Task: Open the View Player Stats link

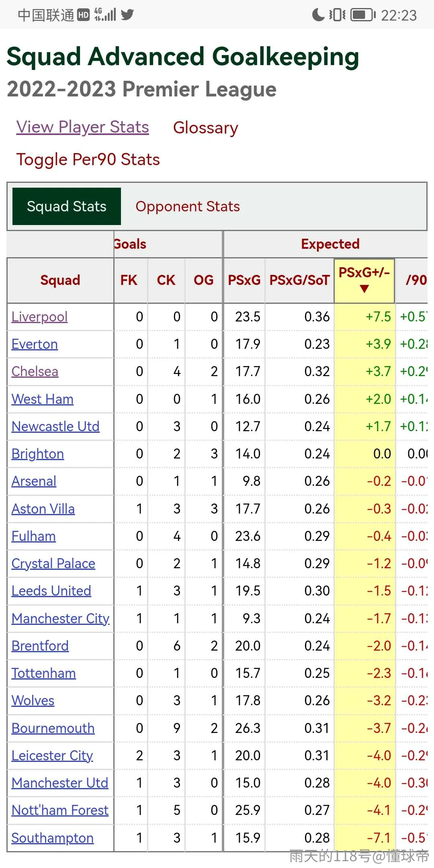Action: pyautogui.click(x=82, y=127)
